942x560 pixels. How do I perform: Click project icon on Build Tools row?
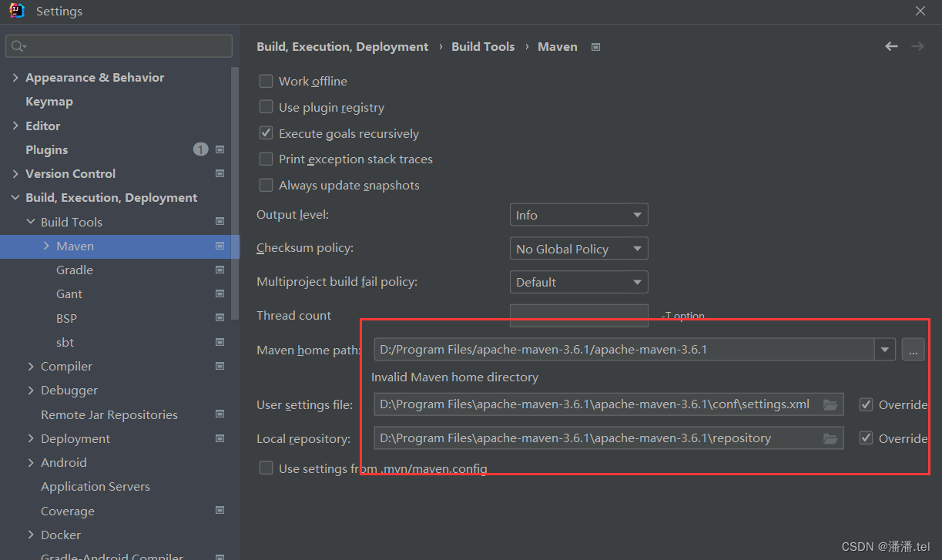click(x=220, y=222)
